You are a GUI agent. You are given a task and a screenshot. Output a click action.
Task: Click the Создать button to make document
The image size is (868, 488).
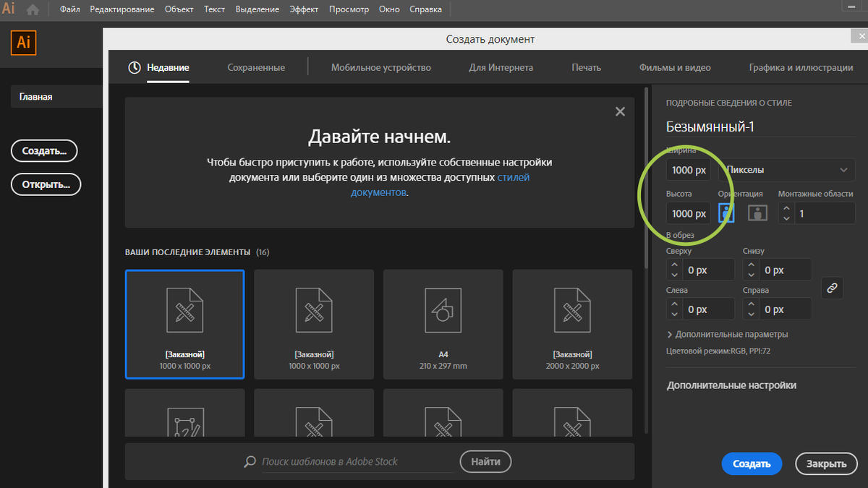pyautogui.click(x=752, y=463)
